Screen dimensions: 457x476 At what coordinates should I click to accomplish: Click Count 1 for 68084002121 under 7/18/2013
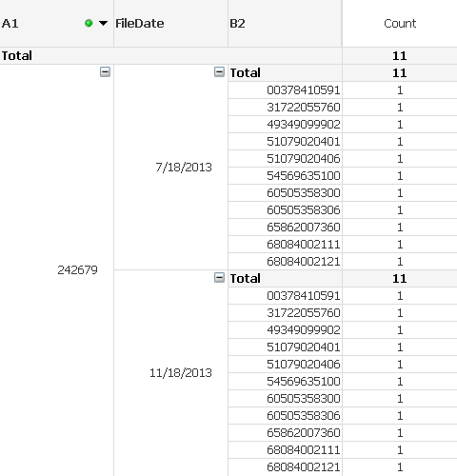click(x=400, y=262)
